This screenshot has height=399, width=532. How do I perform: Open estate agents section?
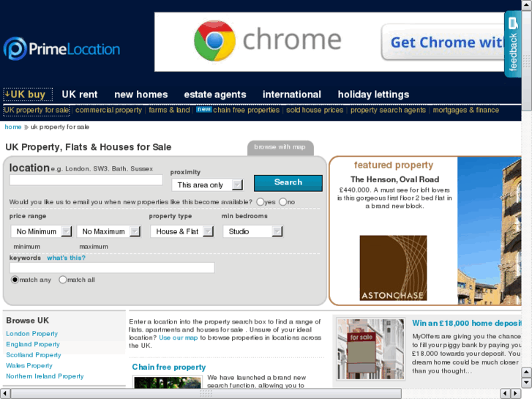point(215,94)
